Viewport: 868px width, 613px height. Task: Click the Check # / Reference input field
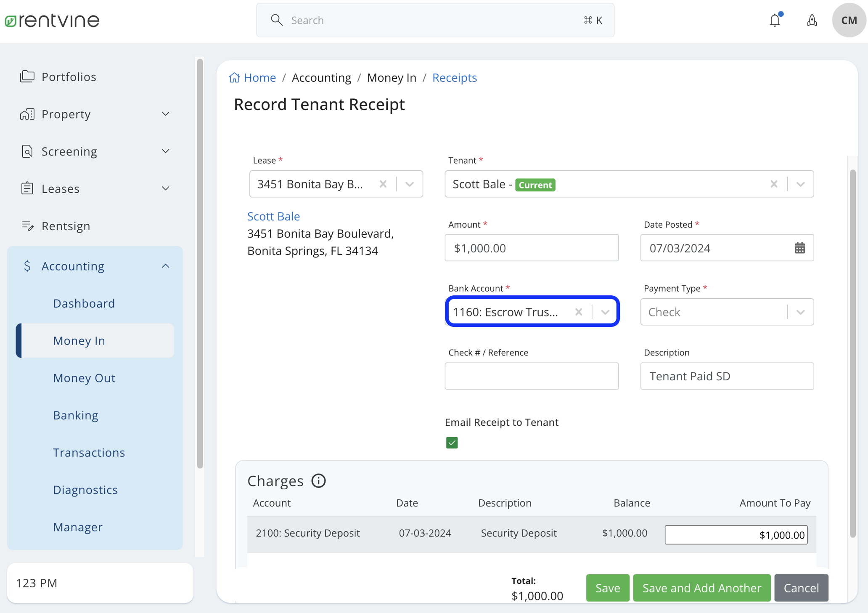point(532,376)
